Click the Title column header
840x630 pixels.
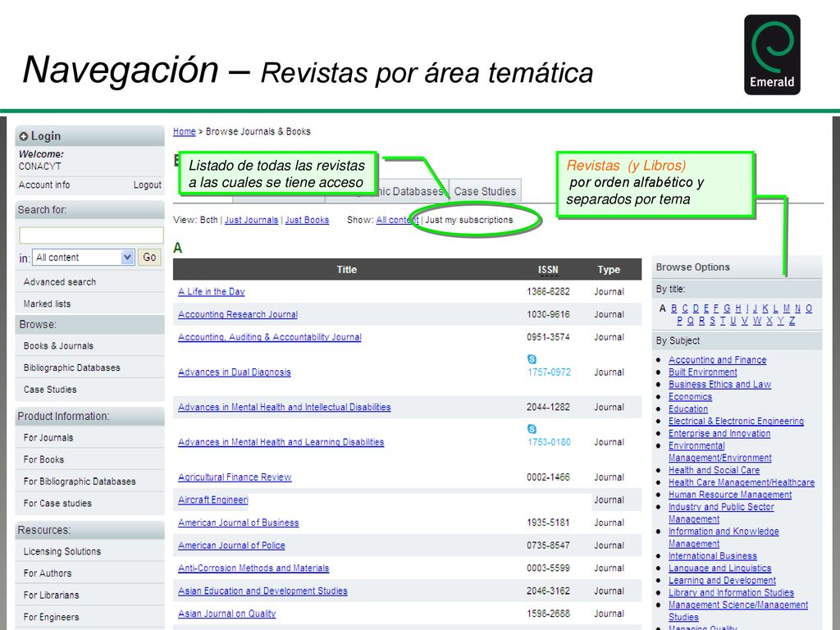[x=347, y=269]
